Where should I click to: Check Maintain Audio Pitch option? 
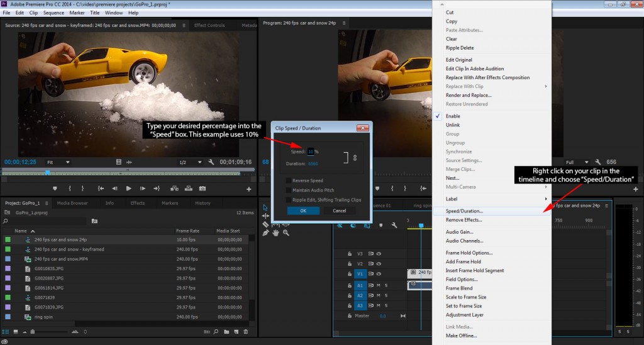[288, 190]
